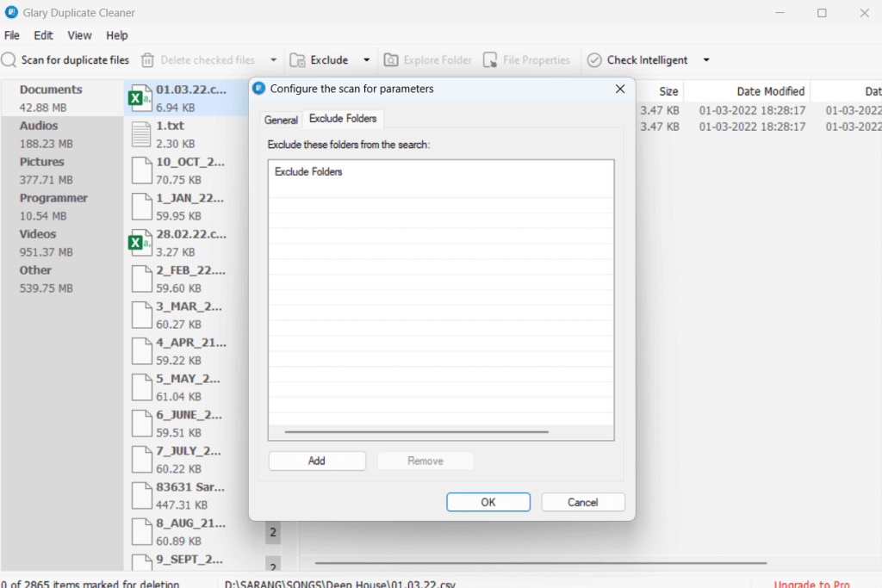Select the Exclude Folders tab
The width and height of the screenshot is (882, 588).
(343, 119)
